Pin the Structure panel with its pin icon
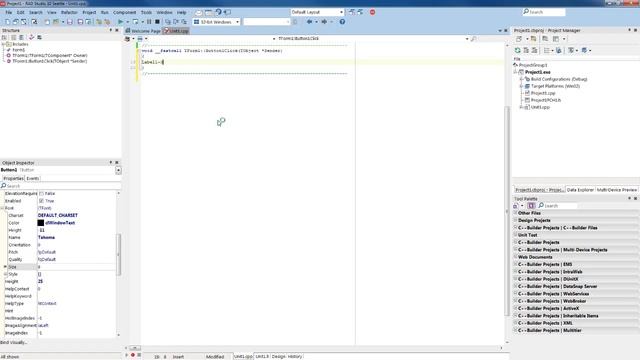The height and width of the screenshot is (360, 640). (x=111, y=30)
